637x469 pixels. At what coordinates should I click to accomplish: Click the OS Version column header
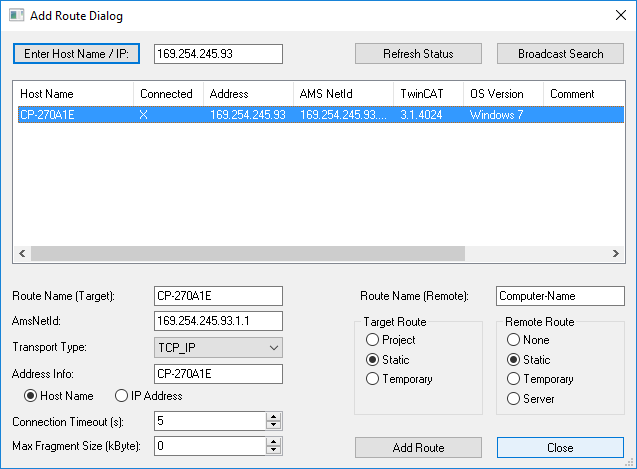click(x=503, y=94)
